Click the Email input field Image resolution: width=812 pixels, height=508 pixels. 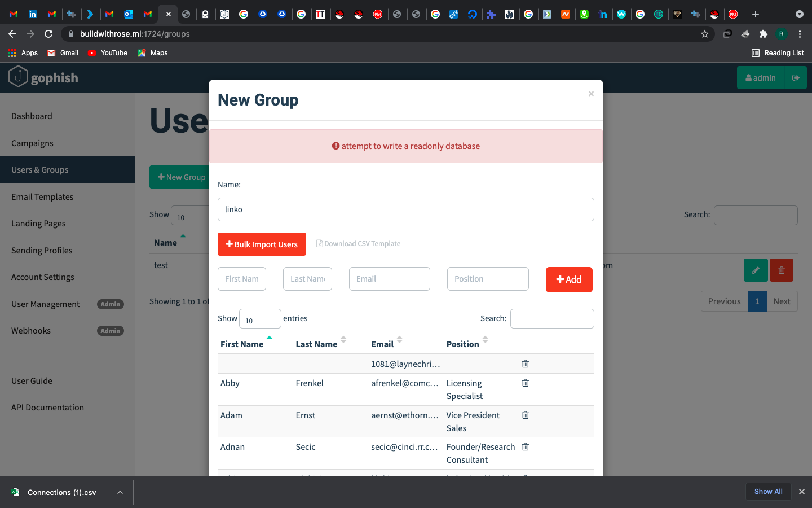(390, 279)
